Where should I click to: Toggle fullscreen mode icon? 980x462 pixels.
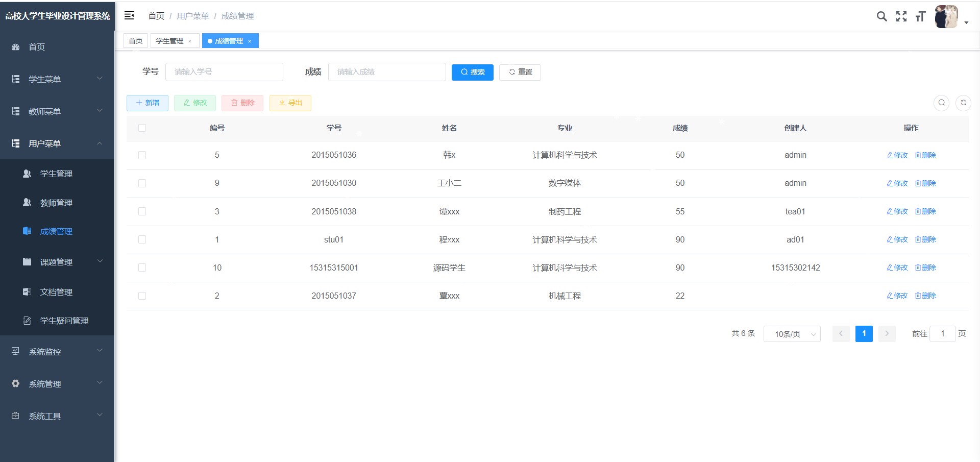(901, 16)
